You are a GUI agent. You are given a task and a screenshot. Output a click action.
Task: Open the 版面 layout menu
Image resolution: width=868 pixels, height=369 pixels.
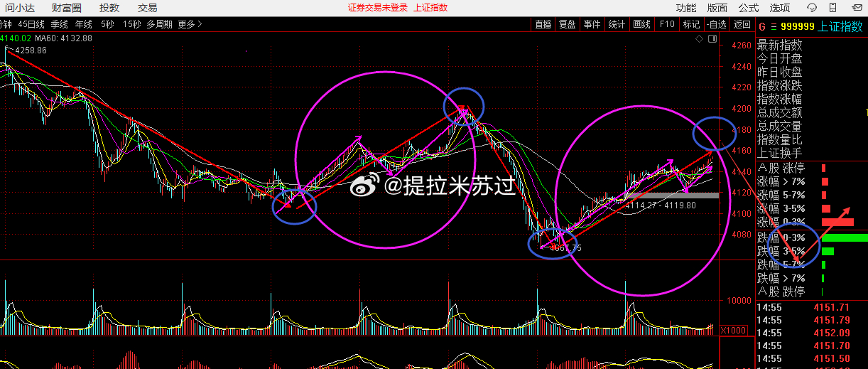[717, 8]
